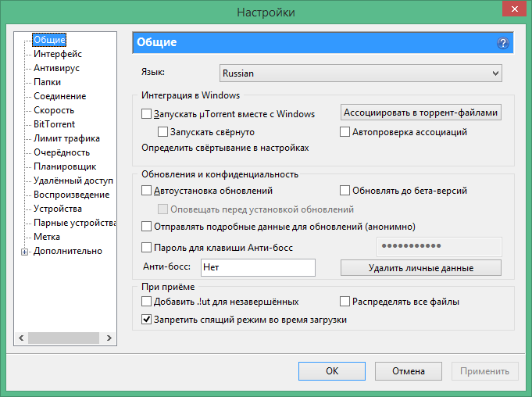
Task: Open Воспроизведение settings section
Action: (x=72, y=195)
